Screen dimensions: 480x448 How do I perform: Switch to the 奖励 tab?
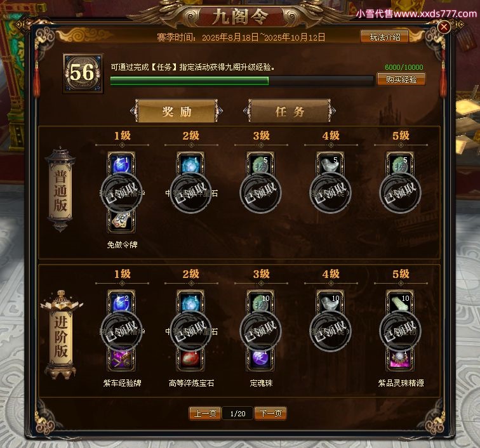click(177, 111)
